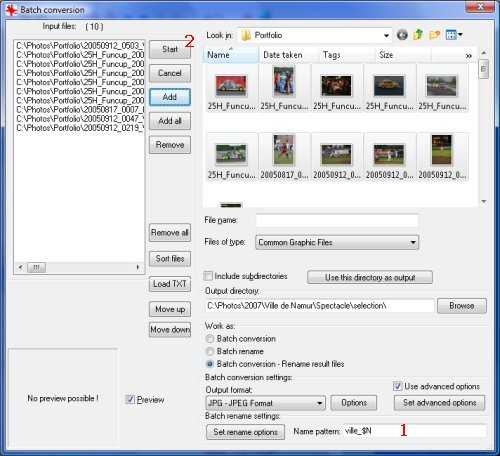Viewport: 500px width, 456px height.
Task: Click the Cancel button
Action: [x=170, y=73]
